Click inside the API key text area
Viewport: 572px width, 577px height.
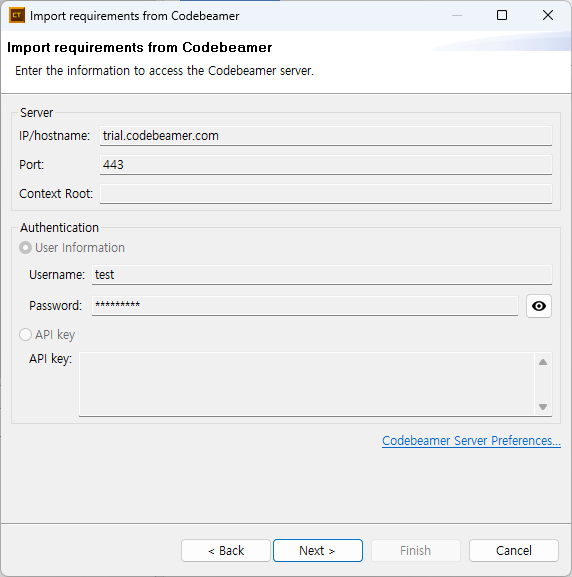(x=306, y=384)
